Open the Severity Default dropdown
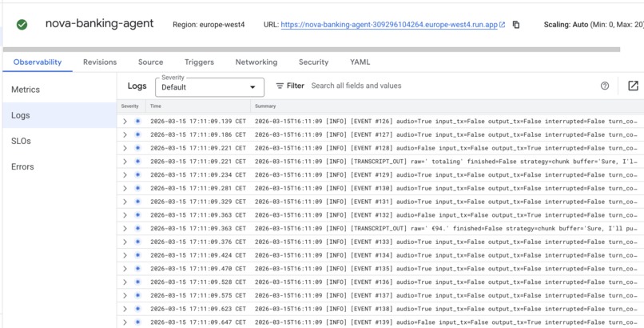 pyautogui.click(x=209, y=87)
